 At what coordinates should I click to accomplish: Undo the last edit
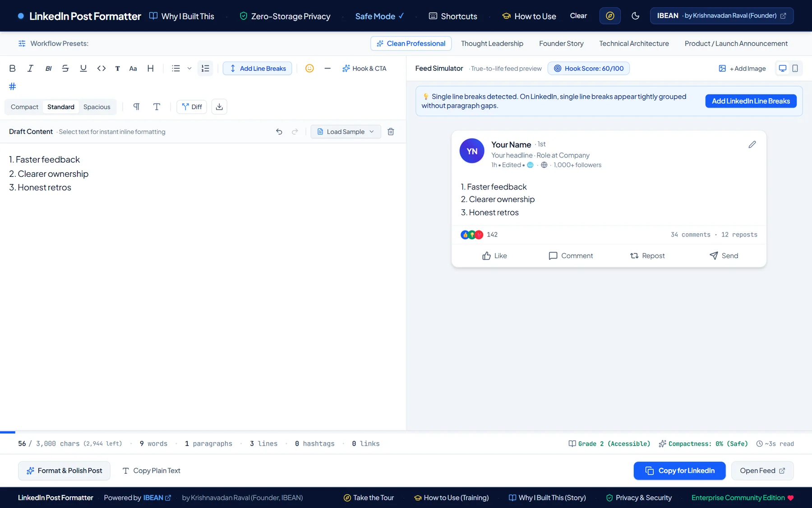coord(279,132)
